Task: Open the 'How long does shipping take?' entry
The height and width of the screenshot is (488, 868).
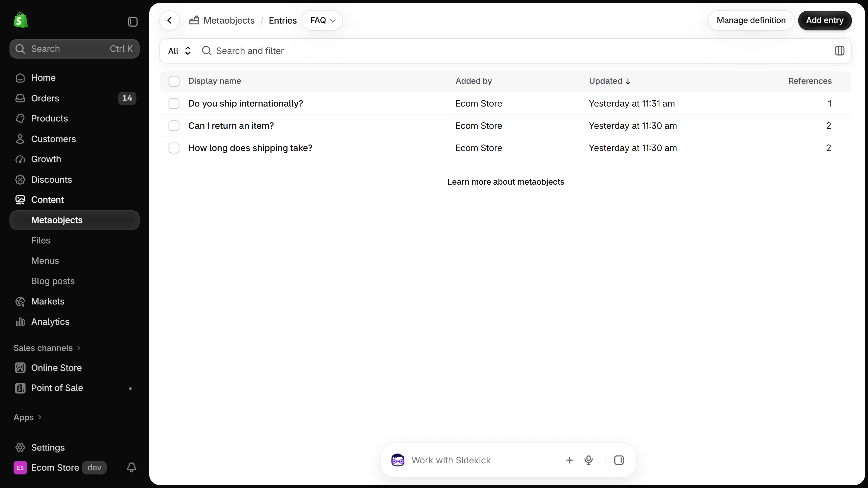Action: click(x=250, y=148)
